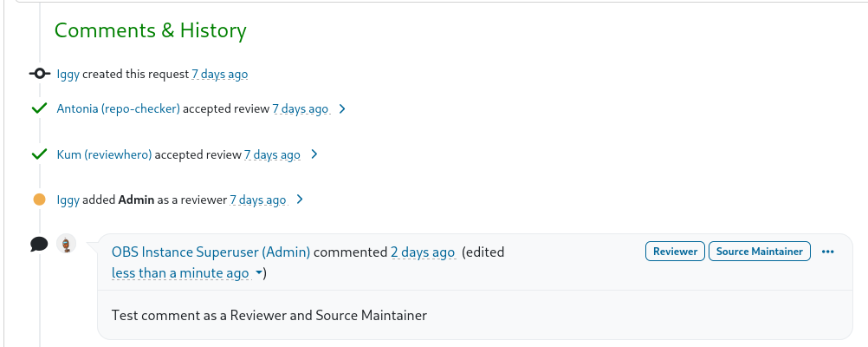Viewport: 868px width, 347px height.
Task: Click Iggy link in reviewer-added entry
Action: pos(68,200)
